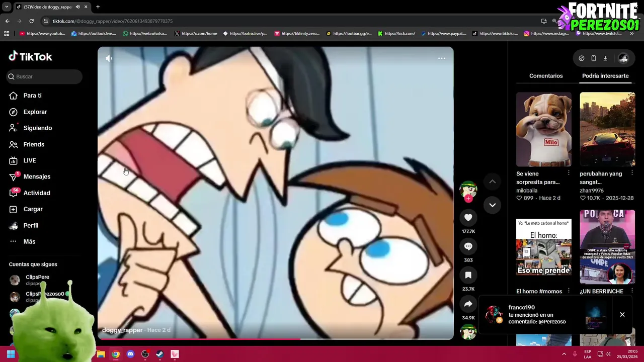Open the ONPE news video thumbnail
The width and height of the screenshot is (644, 362).
point(607,247)
